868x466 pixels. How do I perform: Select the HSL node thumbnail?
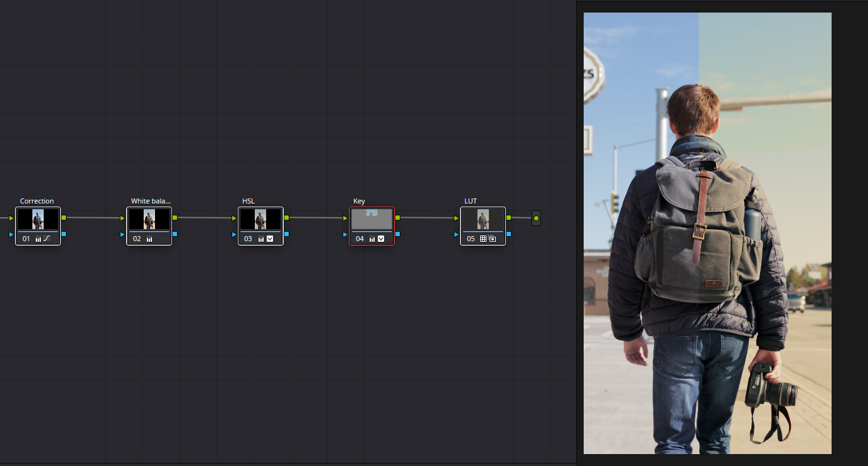click(260, 219)
